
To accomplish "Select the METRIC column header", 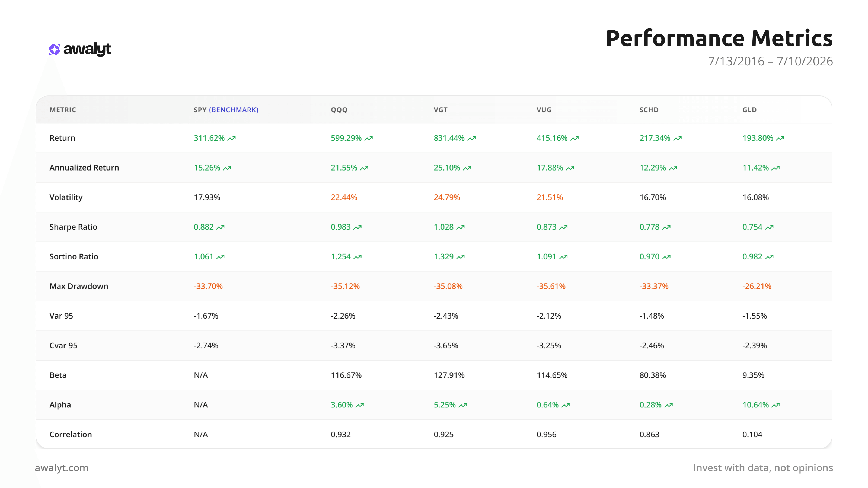I will pos(63,110).
